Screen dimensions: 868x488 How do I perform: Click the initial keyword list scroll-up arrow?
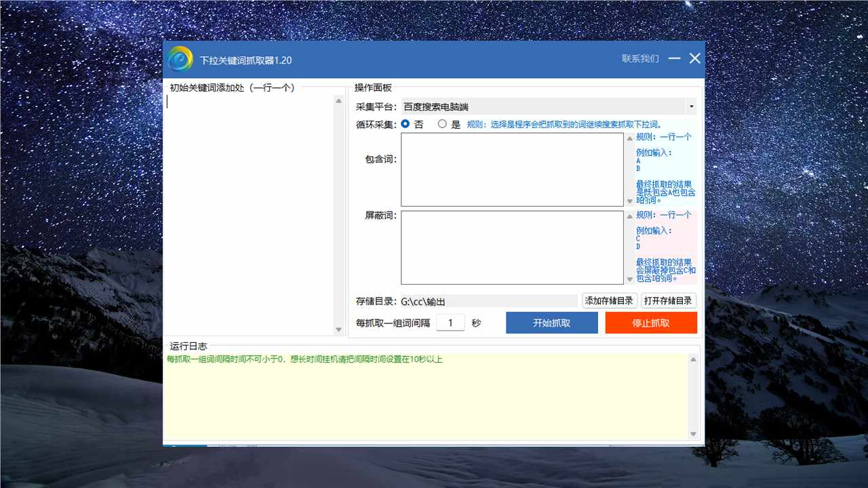point(339,101)
